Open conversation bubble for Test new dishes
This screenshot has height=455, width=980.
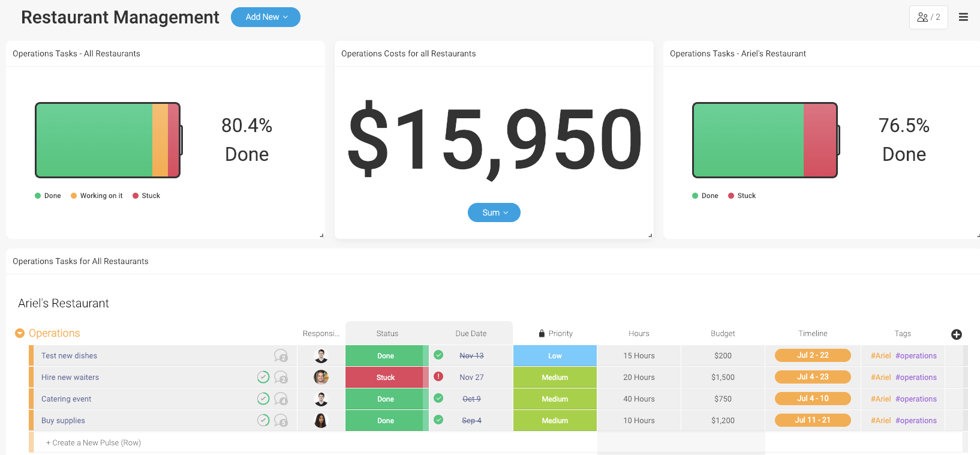click(281, 356)
